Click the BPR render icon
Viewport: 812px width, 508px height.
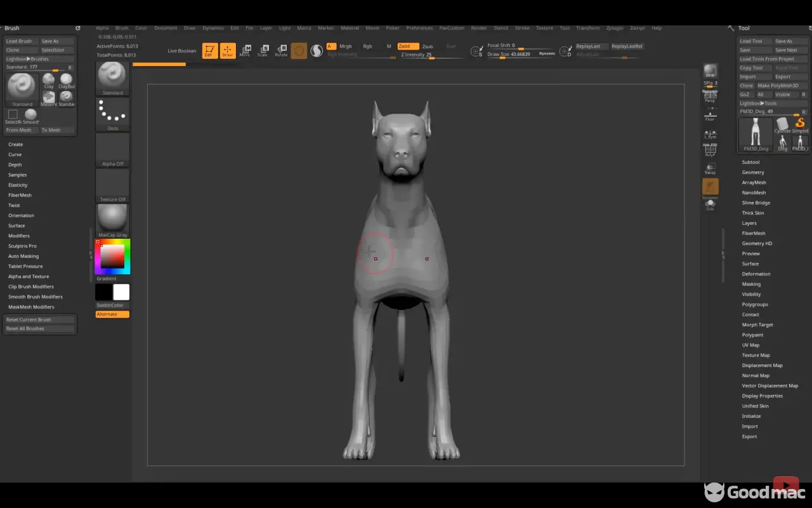710,70
